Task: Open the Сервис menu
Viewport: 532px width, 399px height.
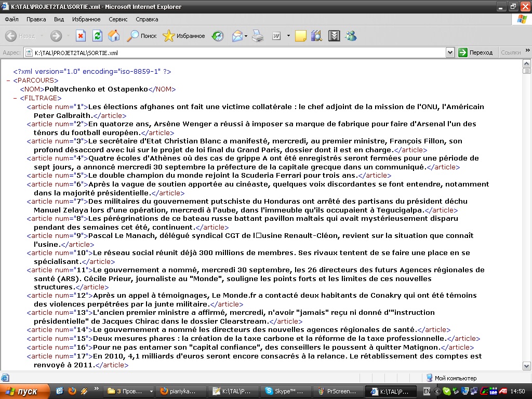Action: 118,19
